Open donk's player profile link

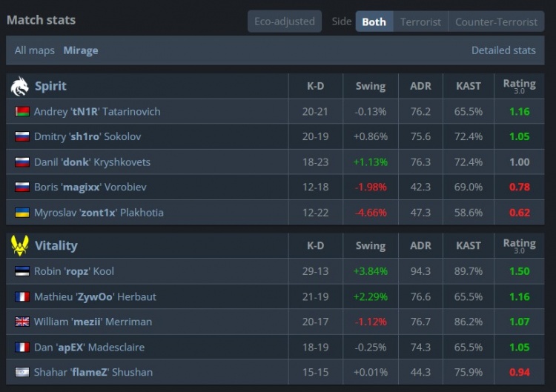tap(92, 162)
